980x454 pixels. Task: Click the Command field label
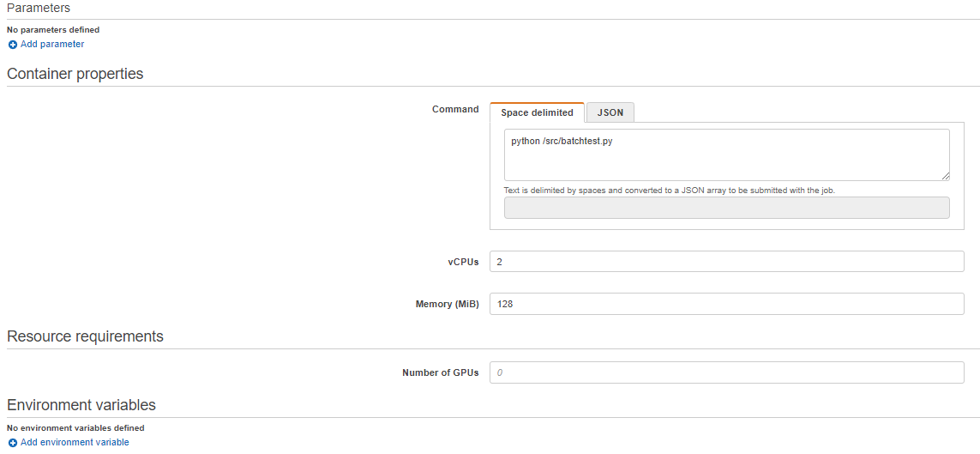(455, 110)
